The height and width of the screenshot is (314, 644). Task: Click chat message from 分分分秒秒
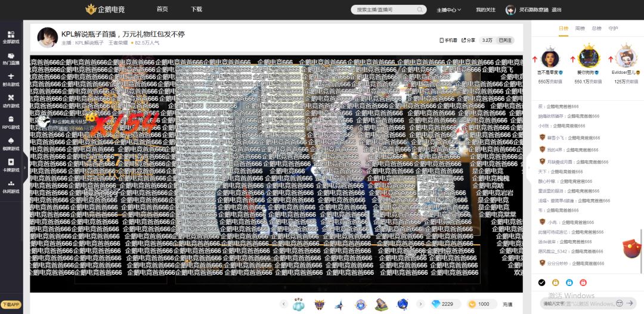click(571, 263)
